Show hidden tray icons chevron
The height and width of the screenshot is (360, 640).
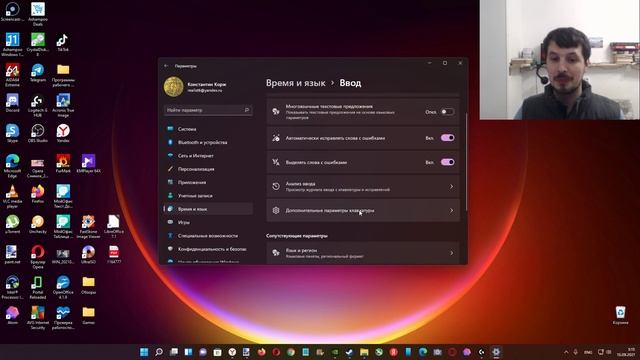click(x=566, y=352)
